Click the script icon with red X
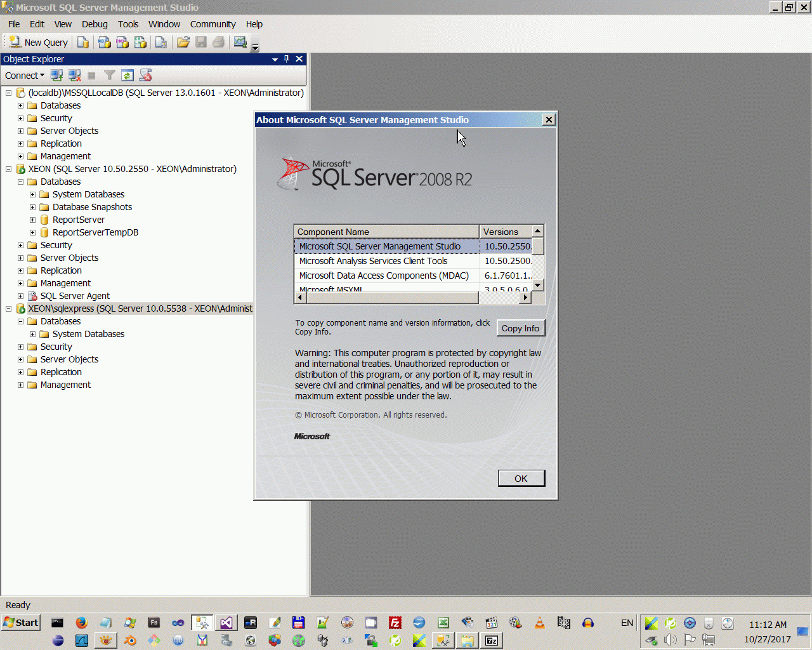This screenshot has width=812, height=650. pyautogui.click(x=145, y=76)
